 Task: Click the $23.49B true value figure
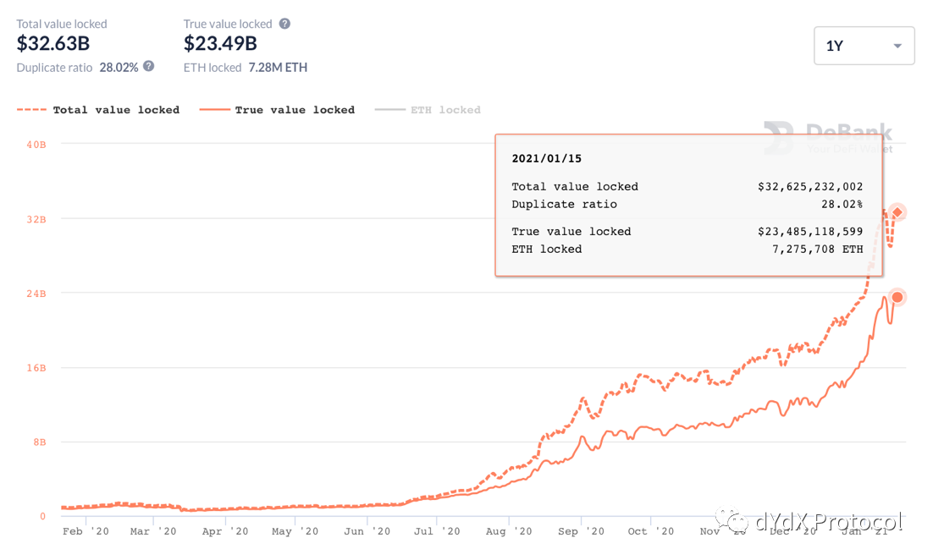[220, 44]
